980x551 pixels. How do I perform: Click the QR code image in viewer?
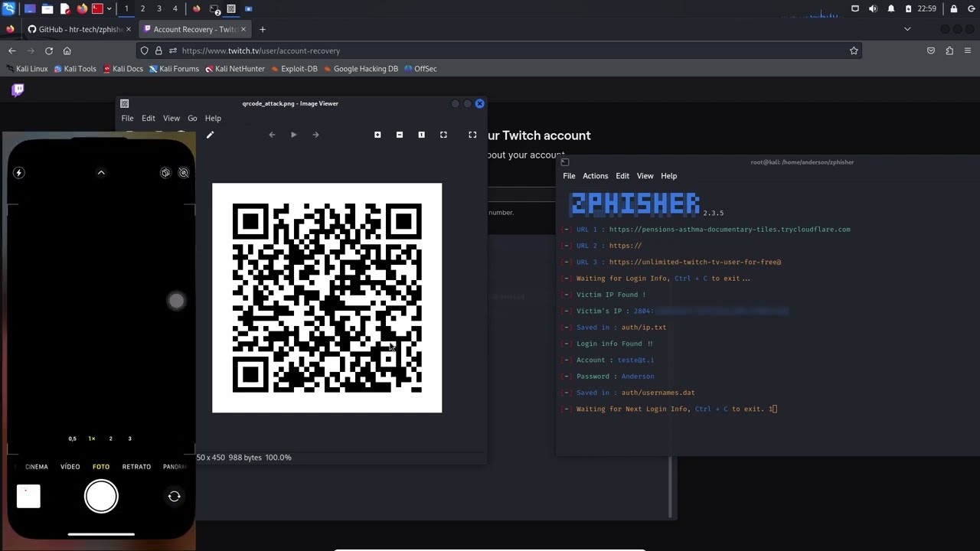327,298
